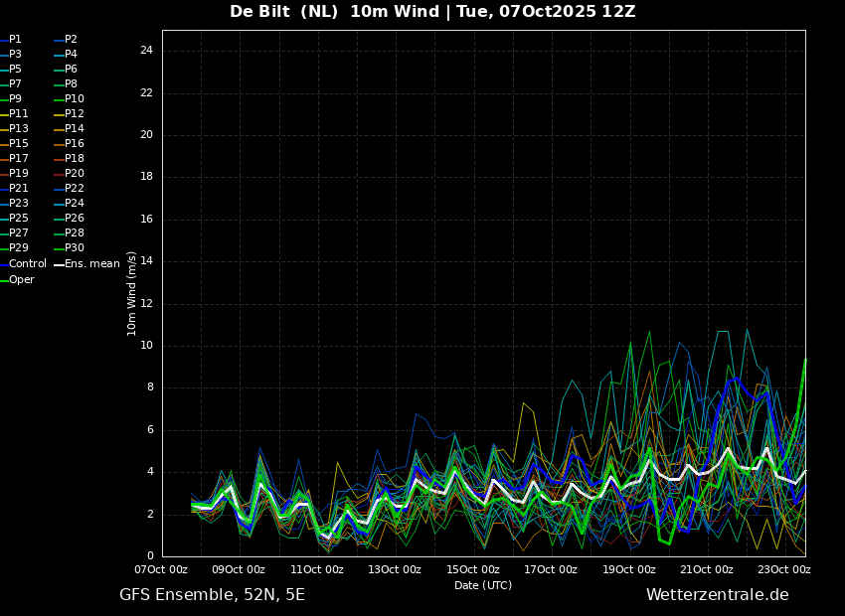Click the P11 yellow legend entry
This screenshot has height=616, width=845.
(14, 113)
